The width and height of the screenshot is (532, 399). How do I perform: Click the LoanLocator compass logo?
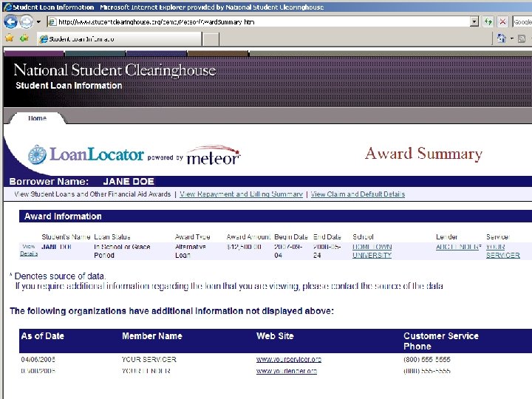38,154
